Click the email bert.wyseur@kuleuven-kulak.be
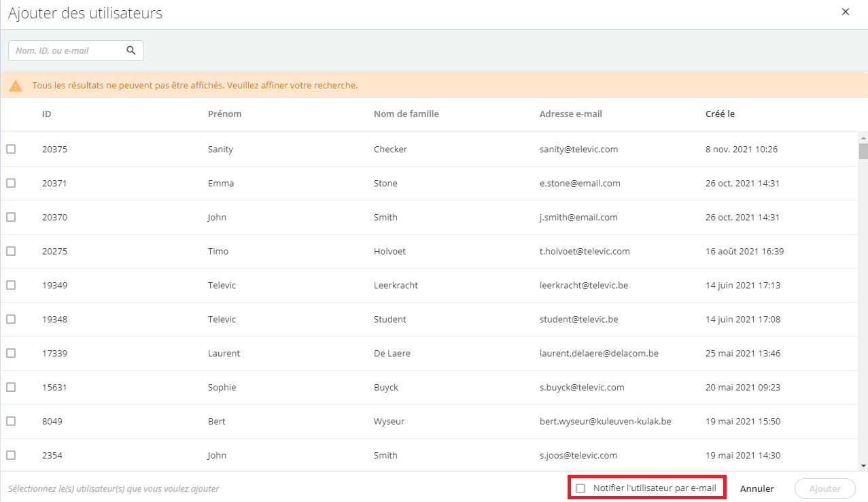The width and height of the screenshot is (868, 502). click(x=606, y=421)
